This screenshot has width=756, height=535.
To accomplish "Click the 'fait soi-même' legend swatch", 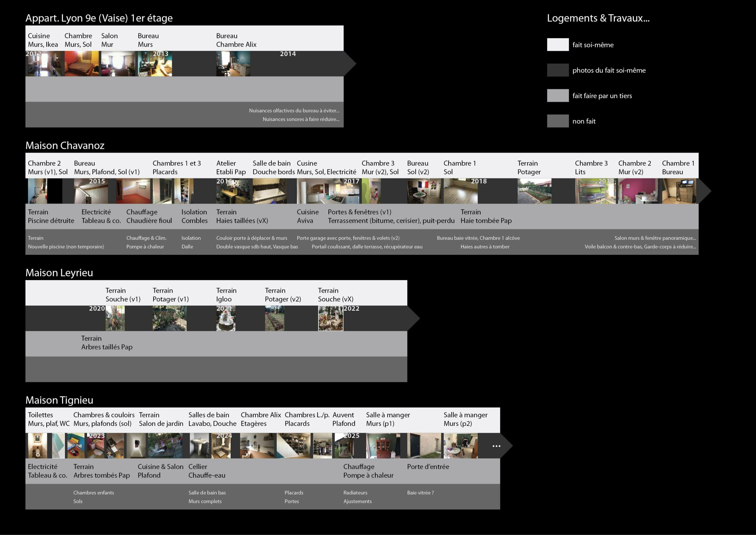I will click(558, 45).
